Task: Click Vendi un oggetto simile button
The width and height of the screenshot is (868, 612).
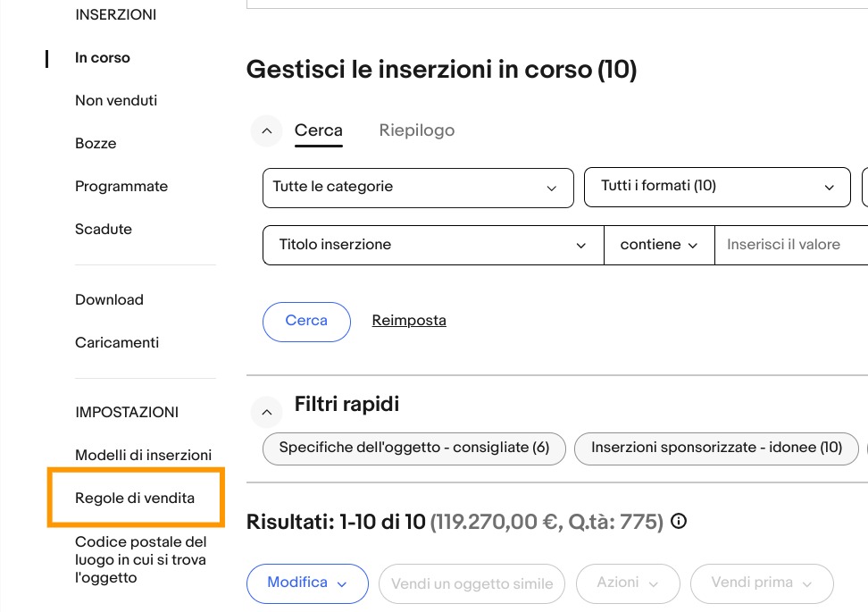Action: [472, 583]
